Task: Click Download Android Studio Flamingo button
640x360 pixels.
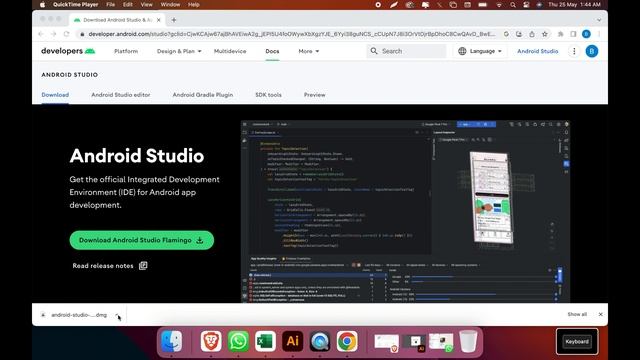Action: pyautogui.click(x=142, y=240)
